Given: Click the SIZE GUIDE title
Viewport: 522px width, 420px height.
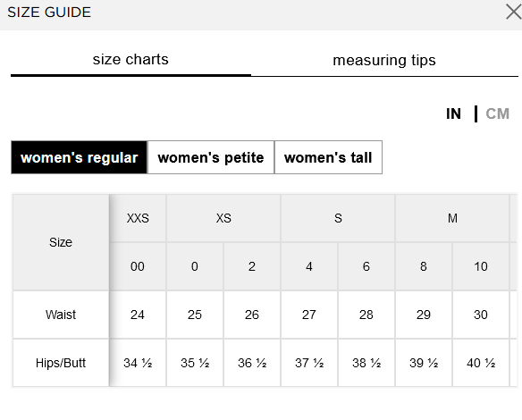Looking at the screenshot, I should [x=49, y=13].
